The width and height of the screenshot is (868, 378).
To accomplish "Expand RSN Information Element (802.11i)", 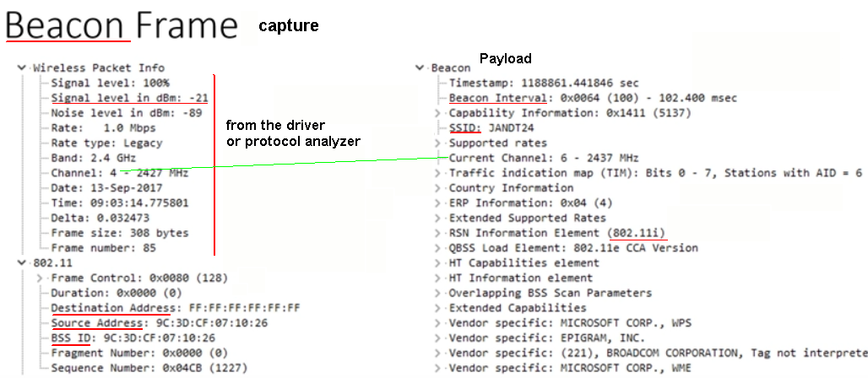I will (437, 233).
